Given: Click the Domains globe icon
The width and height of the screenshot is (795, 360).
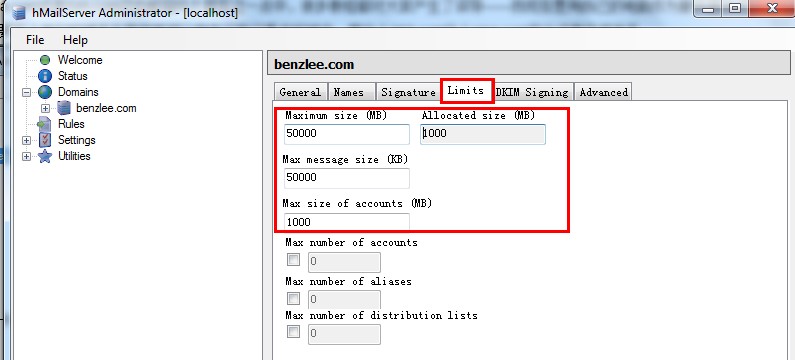Looking at the screenshot, I should (x=45, y=92).
